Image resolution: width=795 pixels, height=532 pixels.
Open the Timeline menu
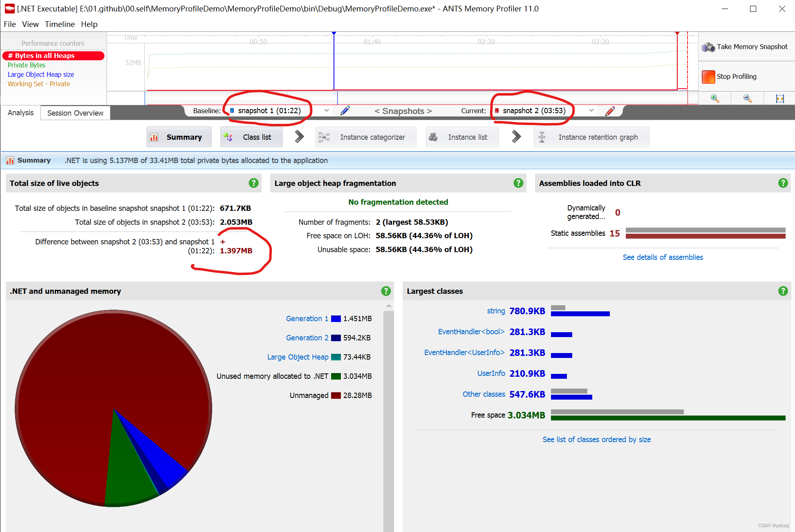tap(60, 24)
